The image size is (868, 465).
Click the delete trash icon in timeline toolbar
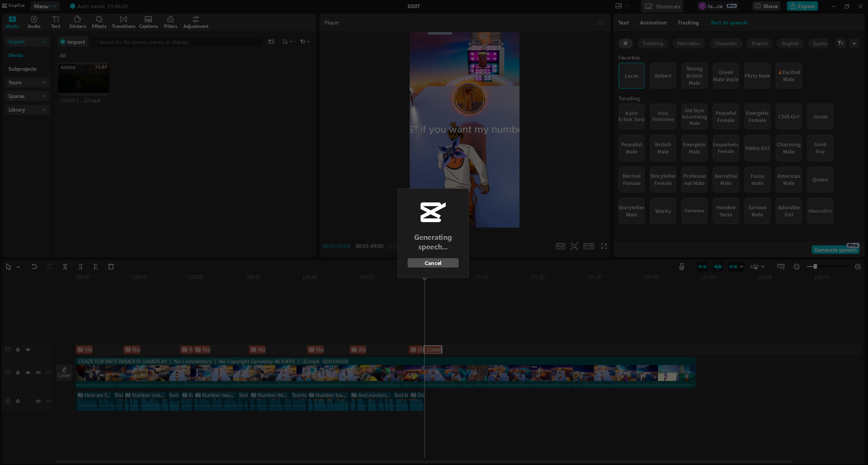[x=111, y=267]
